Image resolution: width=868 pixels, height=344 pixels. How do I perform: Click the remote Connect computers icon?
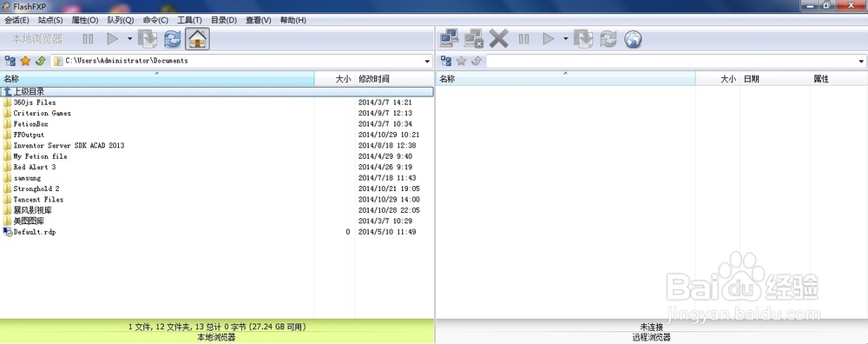(449, 39)
